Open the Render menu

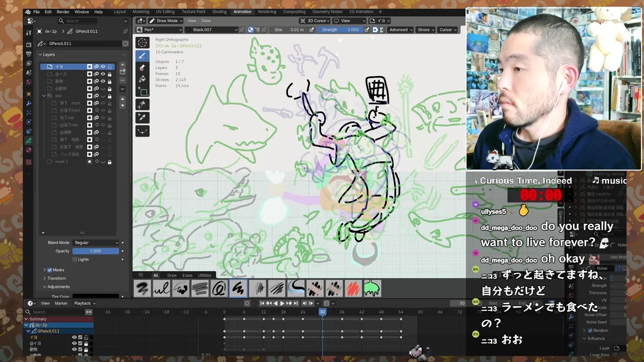coord(63,12)
